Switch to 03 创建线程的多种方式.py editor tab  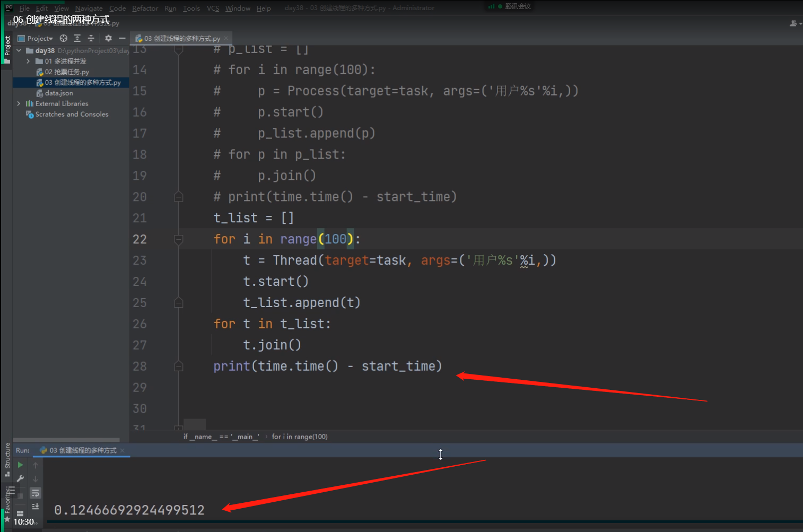pyautogui.click(x=182, y=38)
